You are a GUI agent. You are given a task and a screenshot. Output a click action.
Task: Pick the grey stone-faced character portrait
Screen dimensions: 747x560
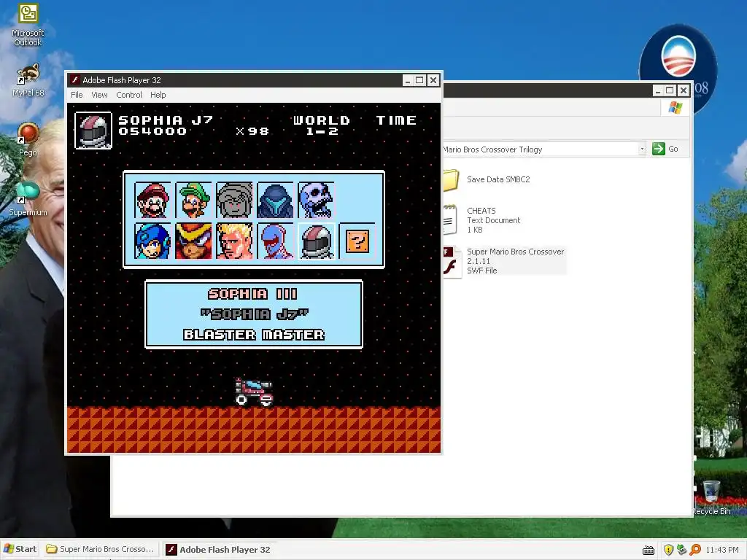click(234, 200)
